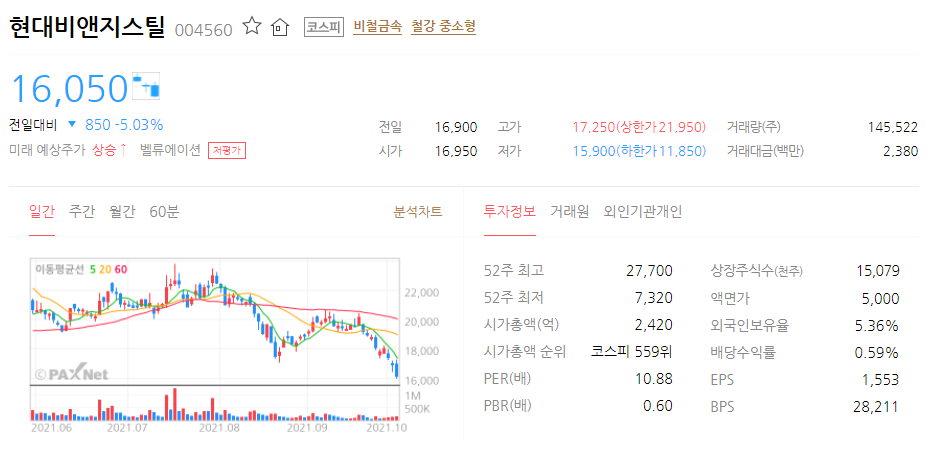Click the candlestick icon beside 16,050

coord(146,86)
